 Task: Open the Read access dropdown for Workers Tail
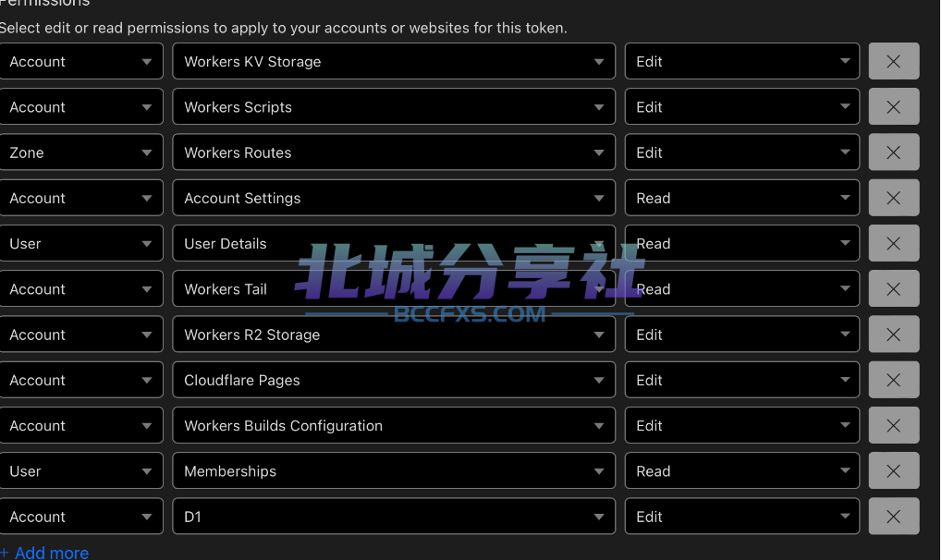click(x=742, y=289)
